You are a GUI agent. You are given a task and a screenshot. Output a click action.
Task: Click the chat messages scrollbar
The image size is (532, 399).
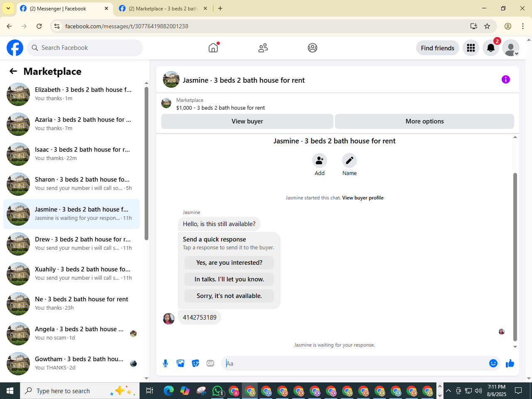(515, 257)
